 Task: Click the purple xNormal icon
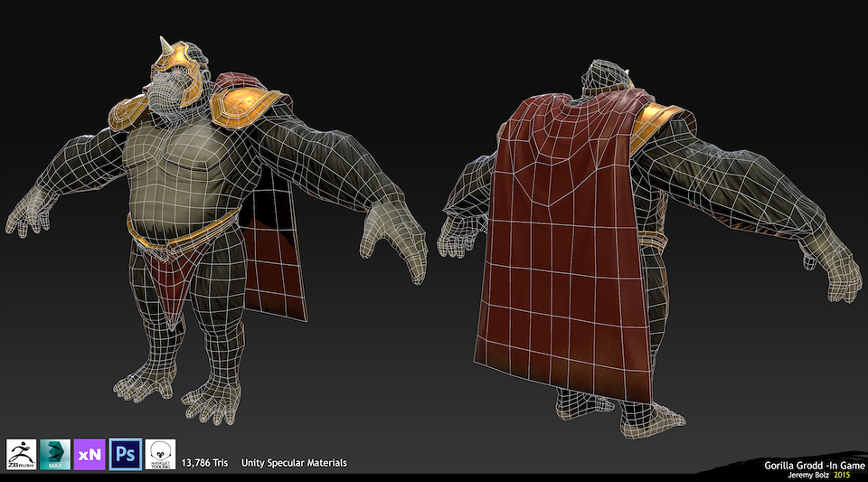[90, 454]
